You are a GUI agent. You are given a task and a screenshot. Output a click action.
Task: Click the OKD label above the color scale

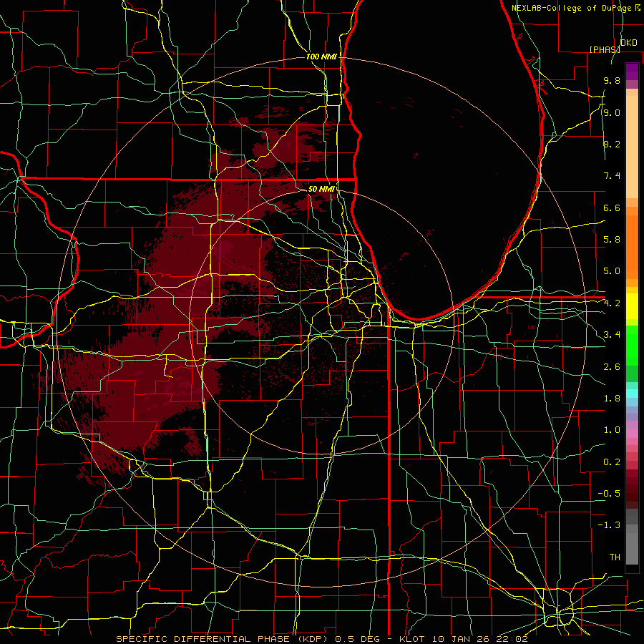[x=628, y=43]
